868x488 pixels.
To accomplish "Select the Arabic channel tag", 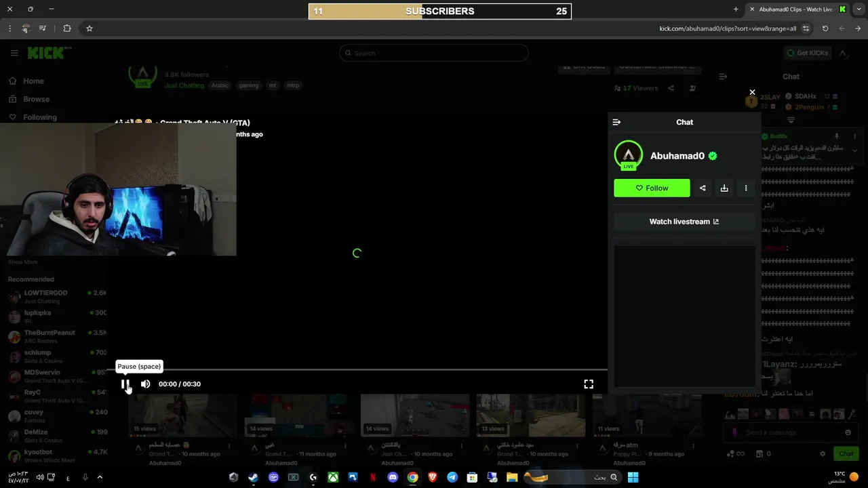I will 220,85.
